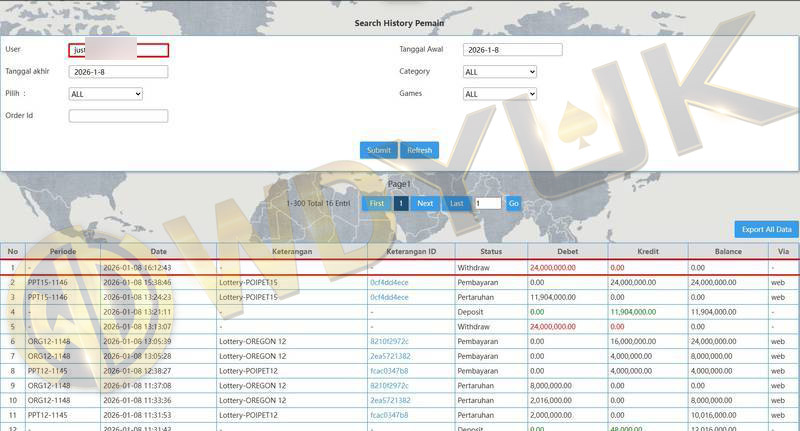The width and height of the screenshot is (800, 431).
Task: Jump to the Next page
Action: [x=425, y=203]
